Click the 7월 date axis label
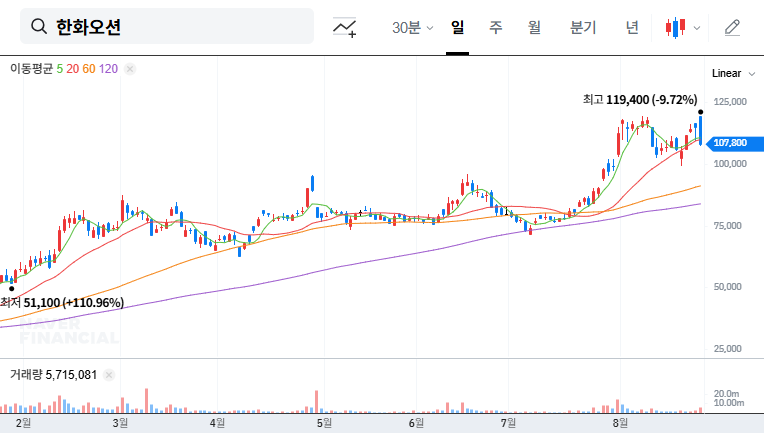This screenshot has height=433, width=764. point(508,423)
